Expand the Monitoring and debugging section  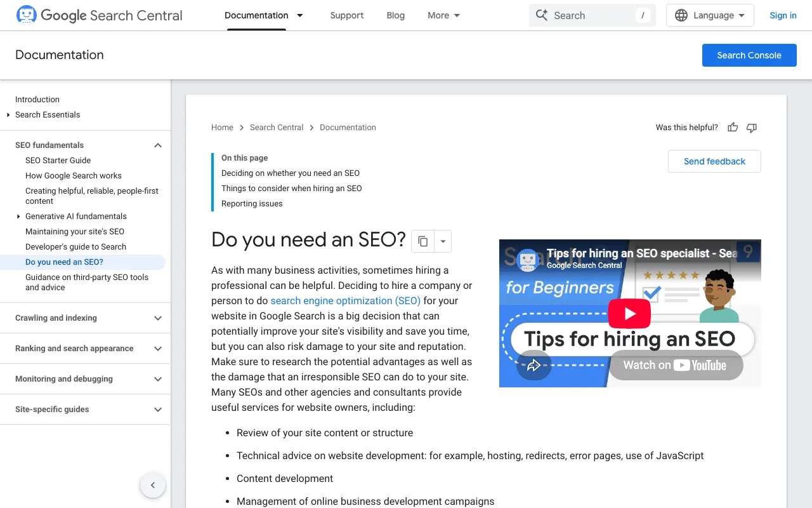pos(158,379)
